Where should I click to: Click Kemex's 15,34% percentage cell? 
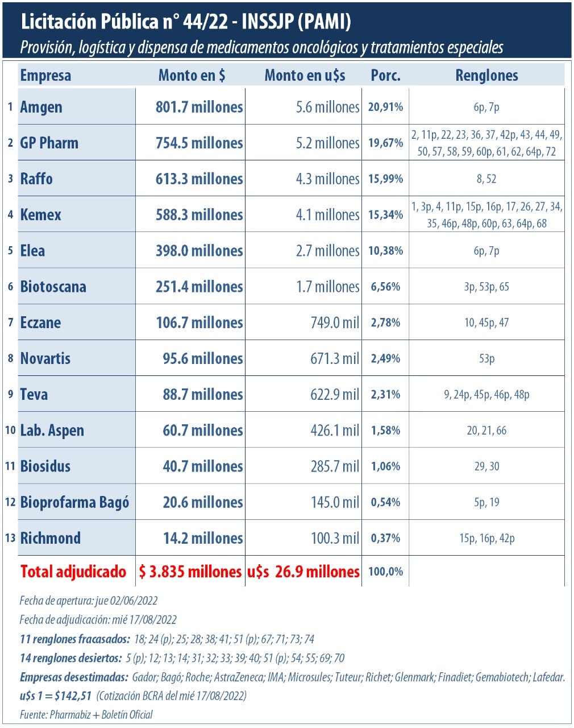[385, 214]
